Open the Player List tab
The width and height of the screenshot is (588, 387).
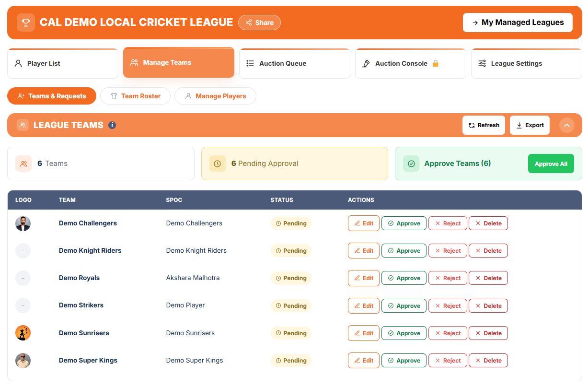[63, 63]
